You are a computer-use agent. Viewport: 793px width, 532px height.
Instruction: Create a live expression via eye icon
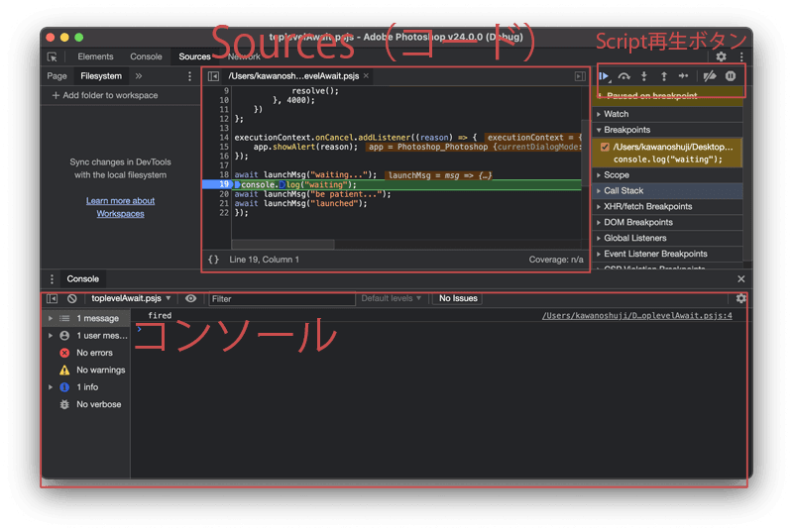pos(190,298)
